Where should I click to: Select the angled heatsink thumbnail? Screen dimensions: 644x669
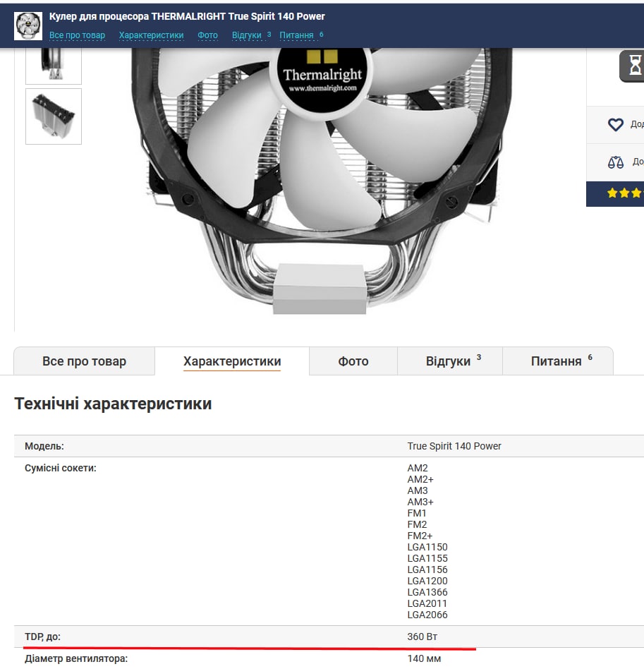point(54,116)
